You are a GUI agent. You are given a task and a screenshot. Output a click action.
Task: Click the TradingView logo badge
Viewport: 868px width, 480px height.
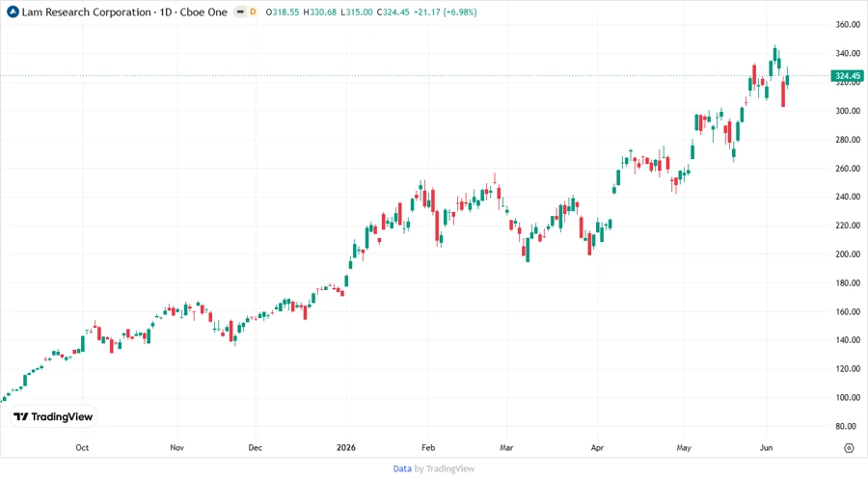pos(54,416)
